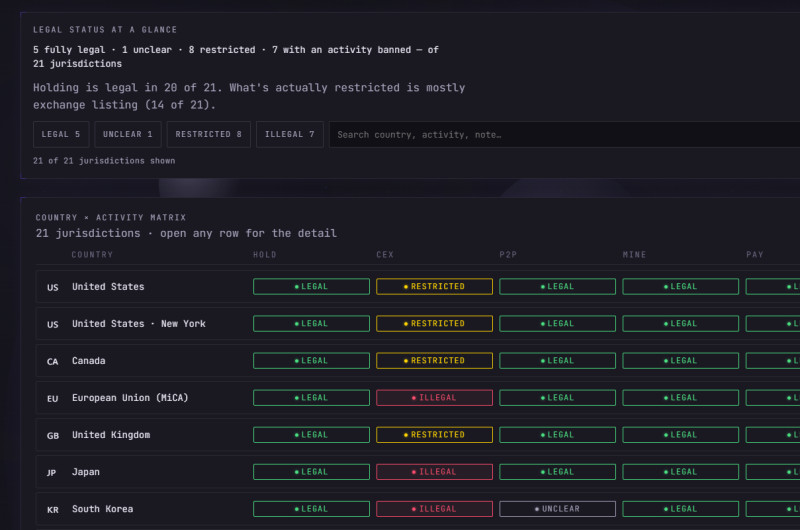
Task: Click Canada HOLD LEGAL badge
Action: 311,361
